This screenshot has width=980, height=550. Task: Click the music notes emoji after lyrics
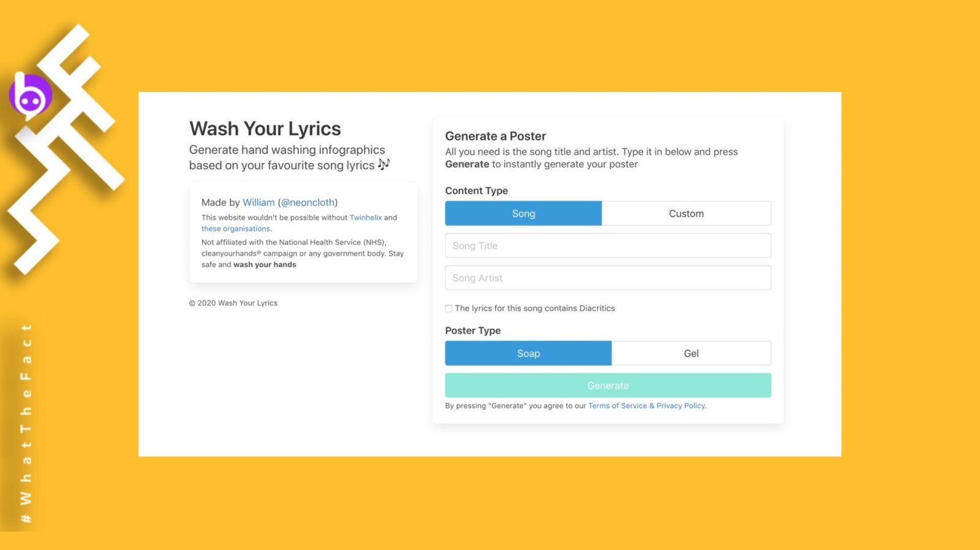point(383,165)
